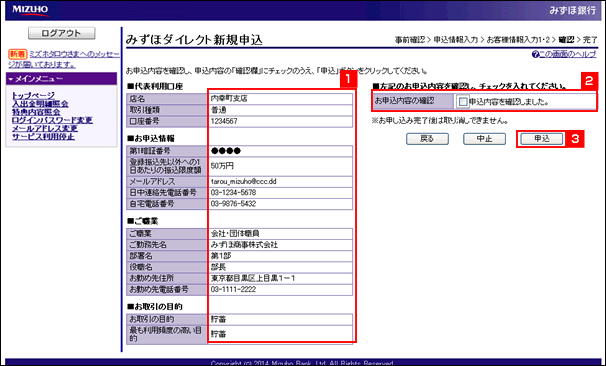
Task: Open メールアドレス変更 menu item
Action: coord(45,128)
